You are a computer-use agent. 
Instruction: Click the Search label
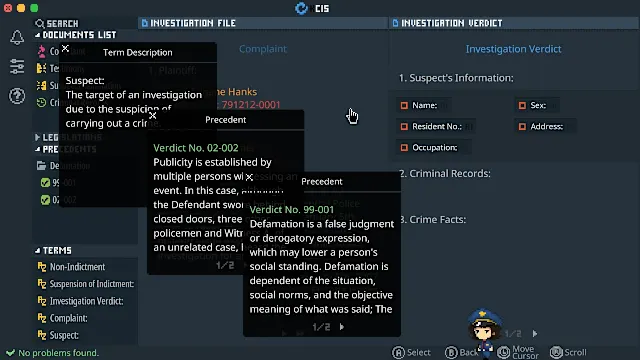click(x=62, y=24)
